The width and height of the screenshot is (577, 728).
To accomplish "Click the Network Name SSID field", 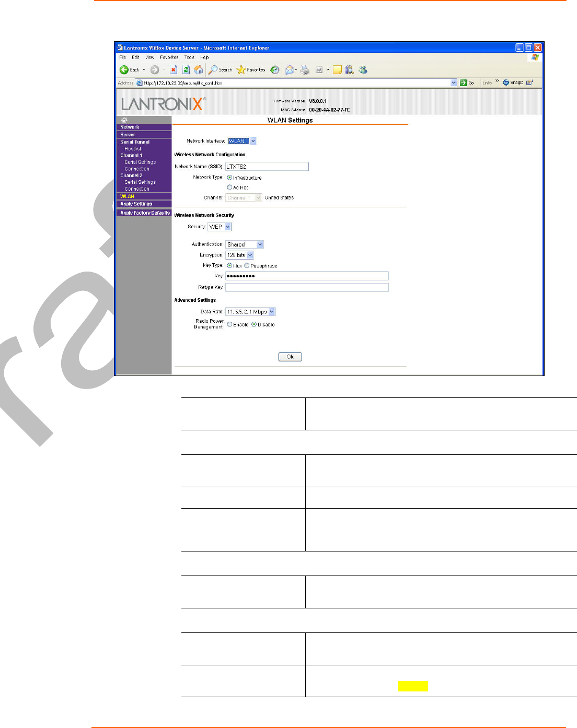I will (267, 167).
